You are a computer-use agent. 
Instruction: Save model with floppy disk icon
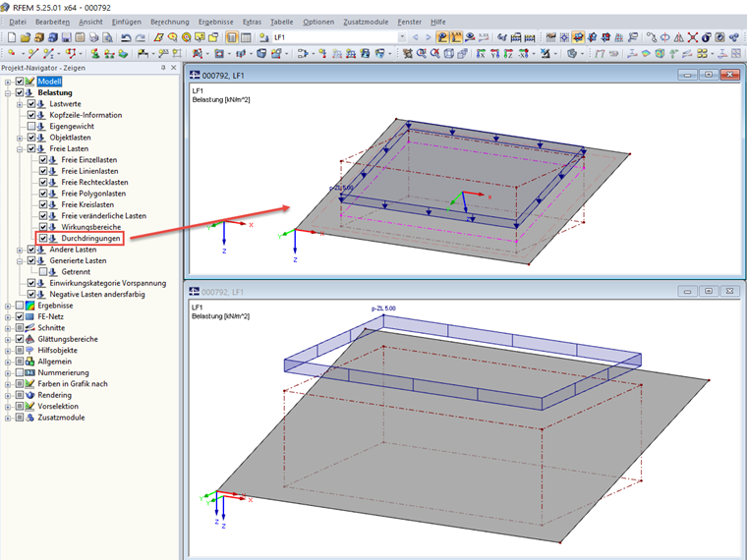click(x=66, y=37)
